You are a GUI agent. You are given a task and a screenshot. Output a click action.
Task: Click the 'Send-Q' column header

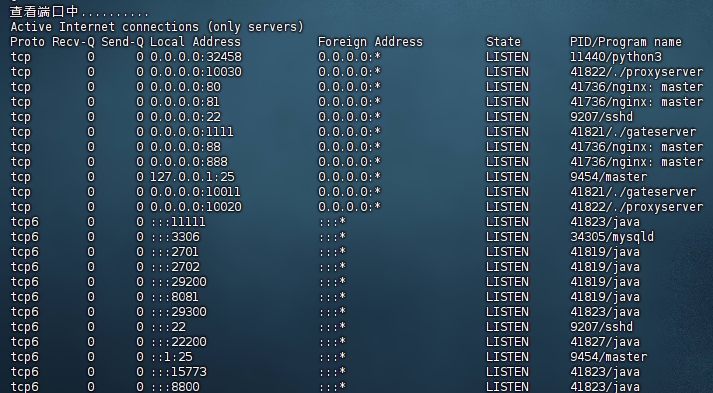click(x=122, y=42)
